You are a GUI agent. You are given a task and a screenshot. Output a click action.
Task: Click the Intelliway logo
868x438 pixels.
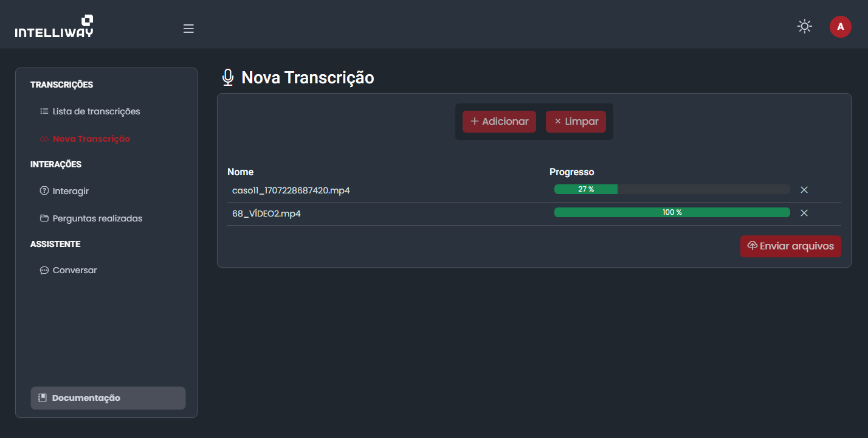click(54, 27)
